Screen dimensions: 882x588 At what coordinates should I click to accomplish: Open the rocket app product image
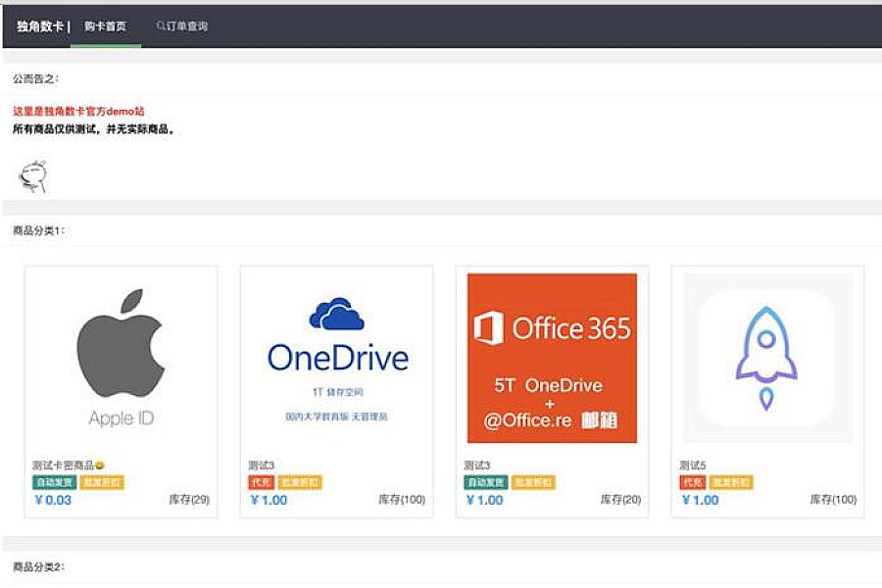click(x=767, y=359)
